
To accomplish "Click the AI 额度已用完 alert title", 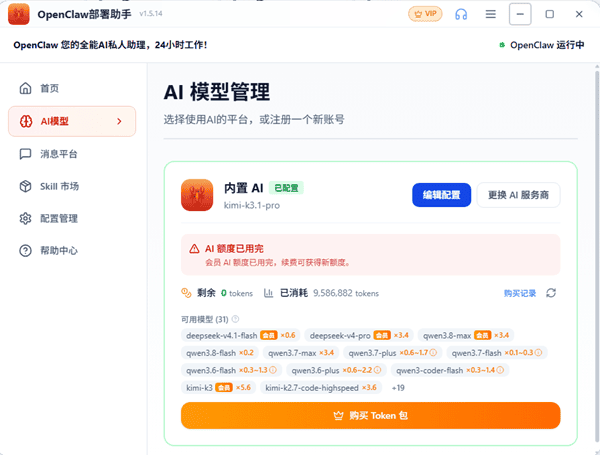I will pyautogui.click(x=234, y=249).
